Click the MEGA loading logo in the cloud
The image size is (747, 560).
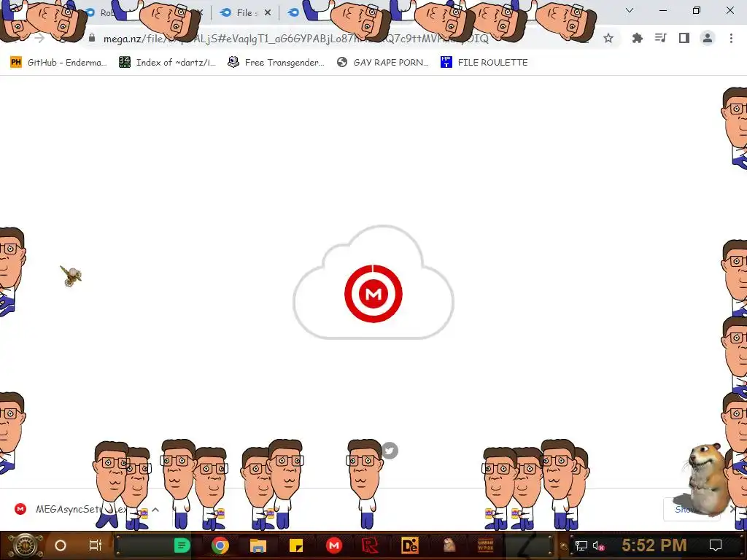click(373, 294)
